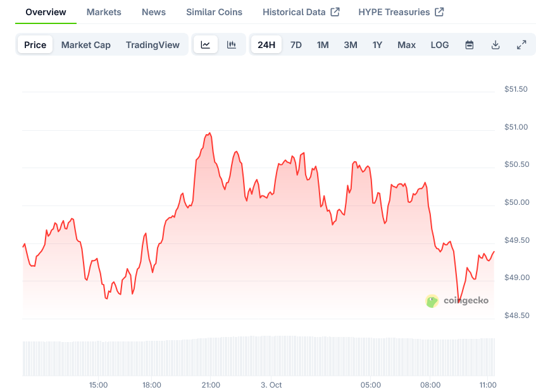Viewport: 536px width, 392px height.
Task: Open the Similar Coins tab
Action: 214,12
